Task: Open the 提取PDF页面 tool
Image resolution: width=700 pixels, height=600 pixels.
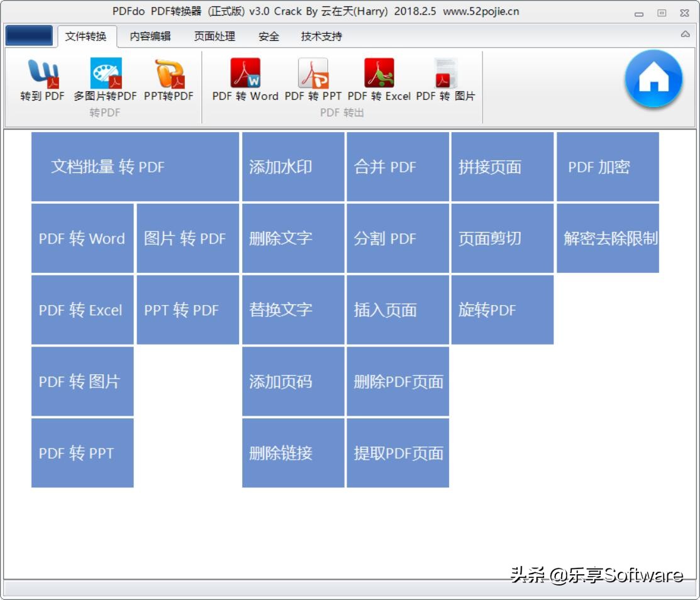Action: coord(398,452)
